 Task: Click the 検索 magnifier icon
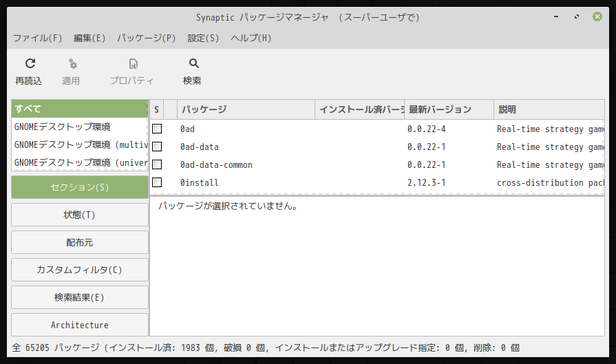(x=193, y=63)
